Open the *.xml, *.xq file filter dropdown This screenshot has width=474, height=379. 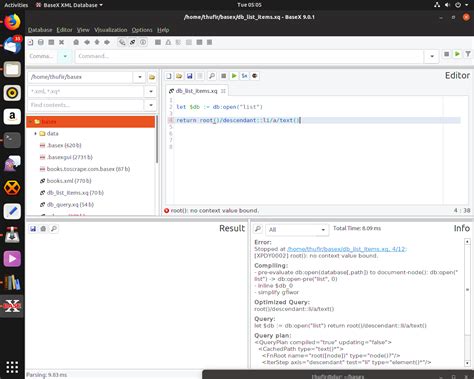tap(151, 91)
